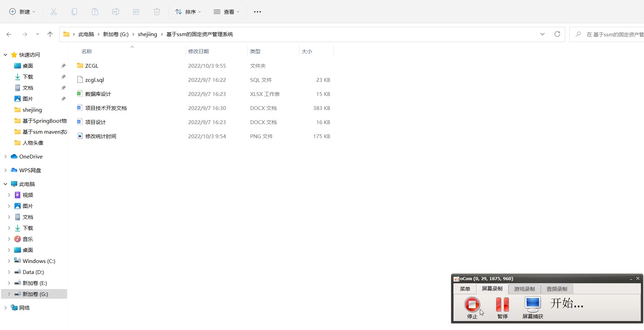Click the Share icon in toolbar
644x330 pixels.
(x=136, y=12)
